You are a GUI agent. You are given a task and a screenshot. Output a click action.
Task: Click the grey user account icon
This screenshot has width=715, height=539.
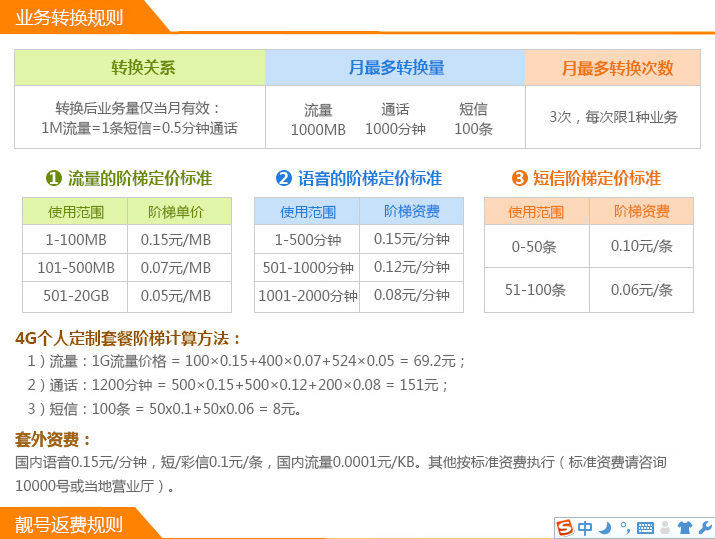point(665,528)
